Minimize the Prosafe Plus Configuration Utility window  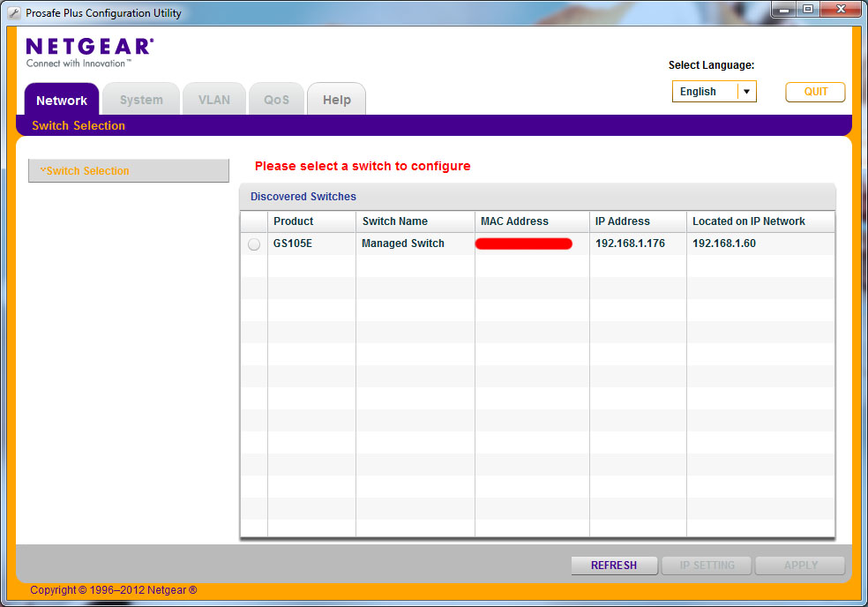click(x=784, y=10)
